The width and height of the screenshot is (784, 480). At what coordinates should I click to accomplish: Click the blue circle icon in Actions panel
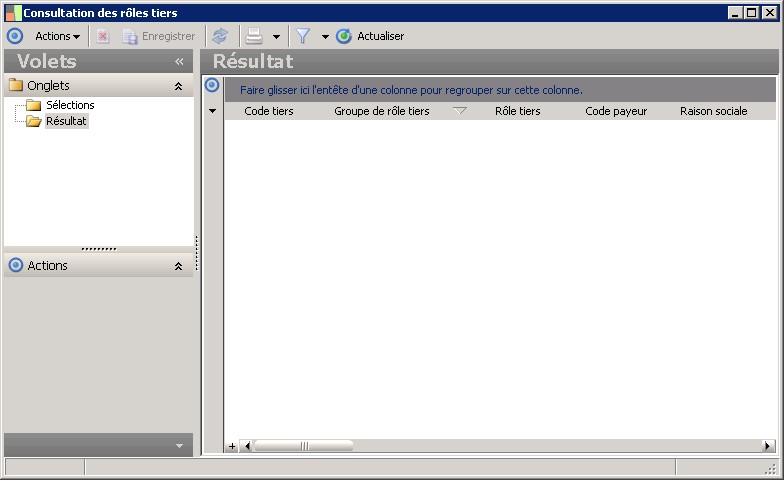pyautogui.click(x=16, y=265)
